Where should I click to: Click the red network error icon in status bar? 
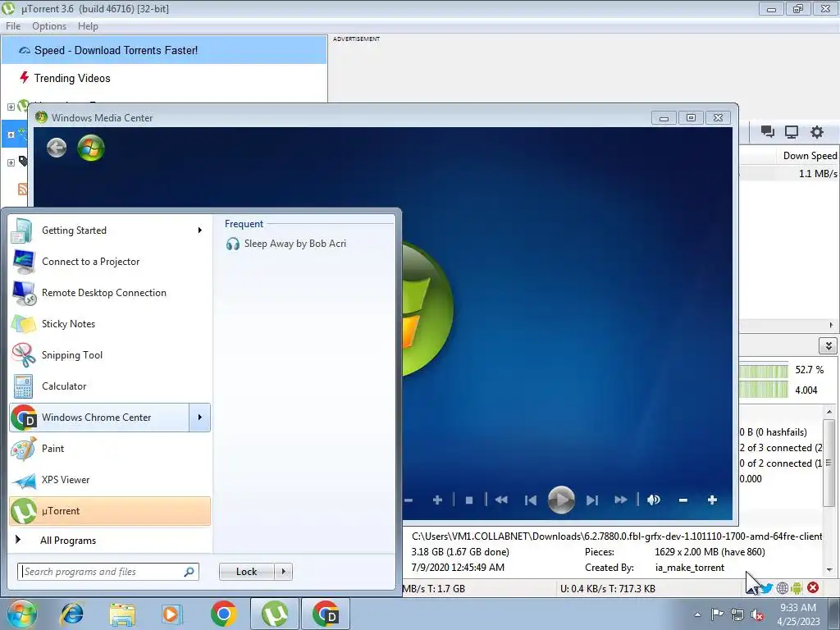coord(813,587)
